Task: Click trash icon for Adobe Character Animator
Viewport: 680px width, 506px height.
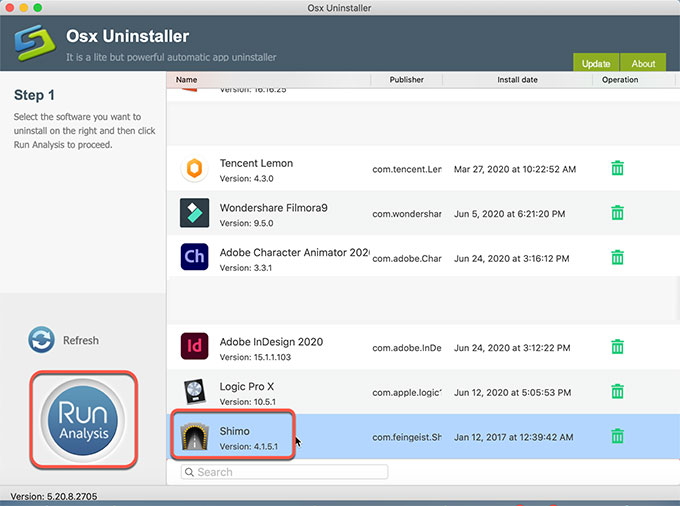Action: pyautogui.click(x=618, y=256)
